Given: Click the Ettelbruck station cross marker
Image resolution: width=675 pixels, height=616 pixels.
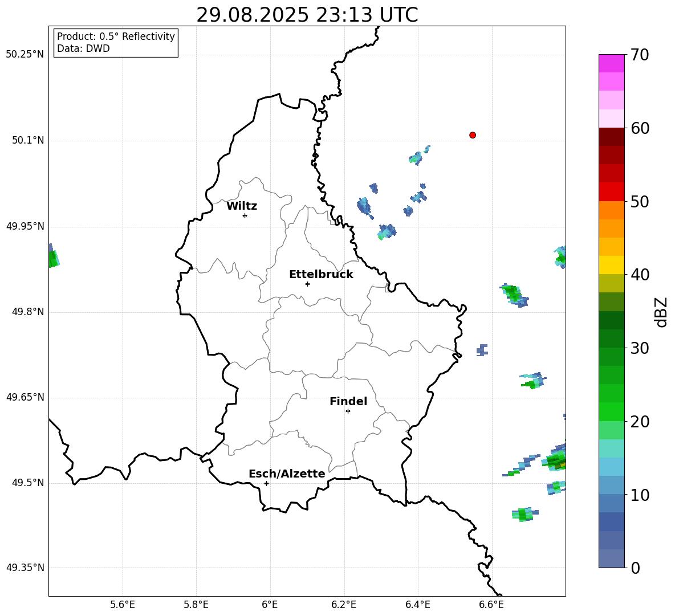Looking at the screenshot, I should coord(307,284).
